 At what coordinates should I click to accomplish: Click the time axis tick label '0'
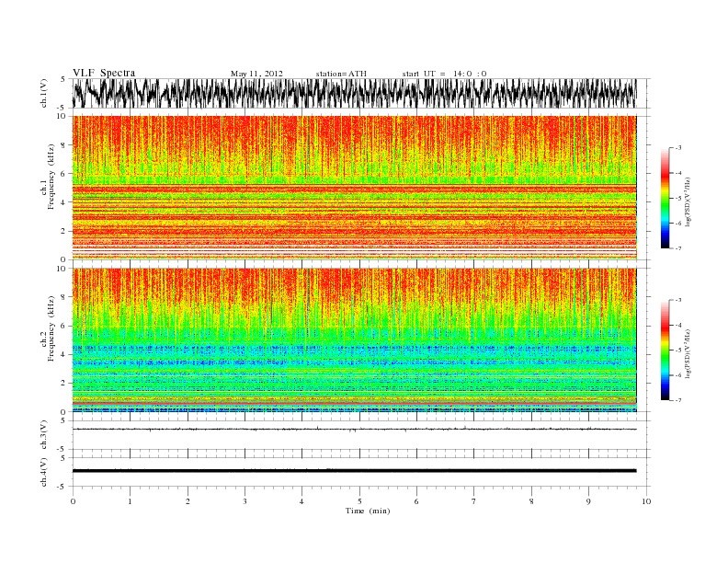tap(73, 501)
